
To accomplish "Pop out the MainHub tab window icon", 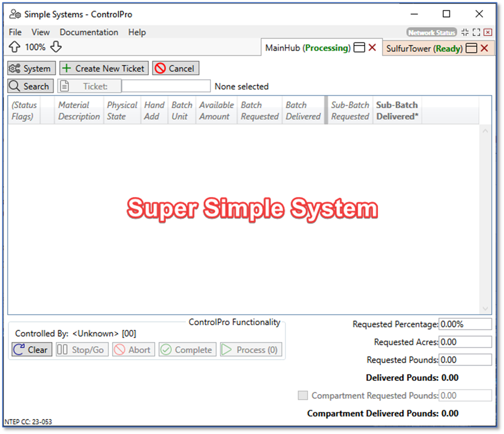I will pyautogui.click(x=359, y=48).
